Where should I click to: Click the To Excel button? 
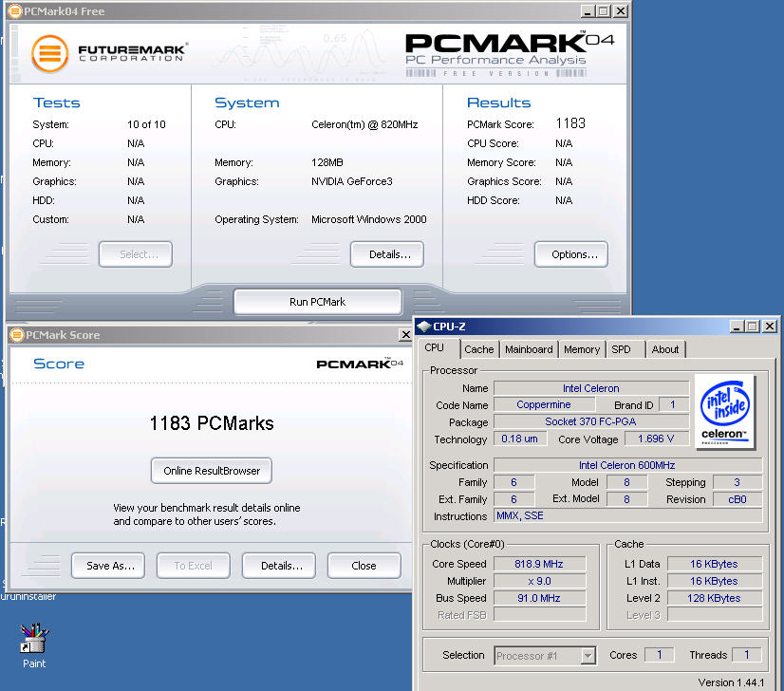tap(194, 566)
